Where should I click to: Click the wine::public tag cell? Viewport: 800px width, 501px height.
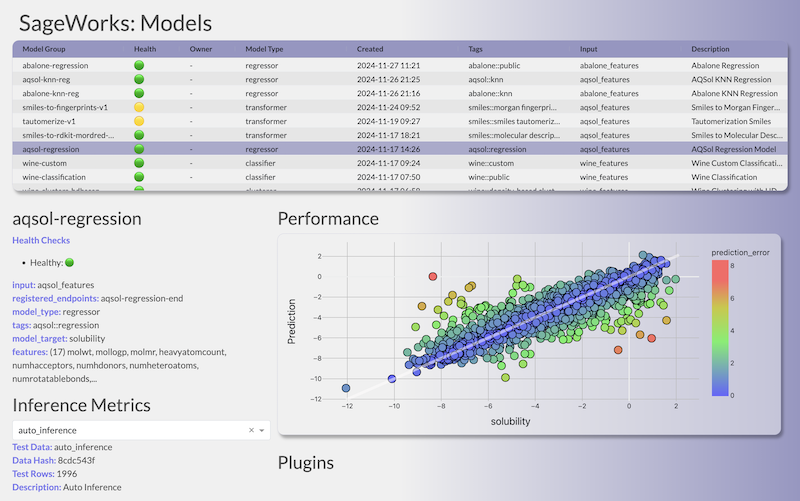point(489,177)
